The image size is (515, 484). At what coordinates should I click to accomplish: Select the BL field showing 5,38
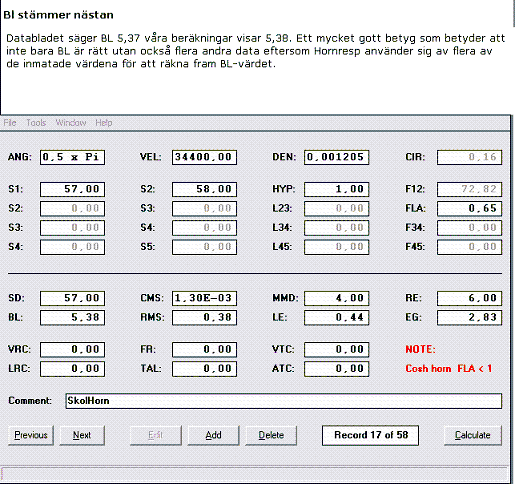pyautogui.click(x=72, y=318)
